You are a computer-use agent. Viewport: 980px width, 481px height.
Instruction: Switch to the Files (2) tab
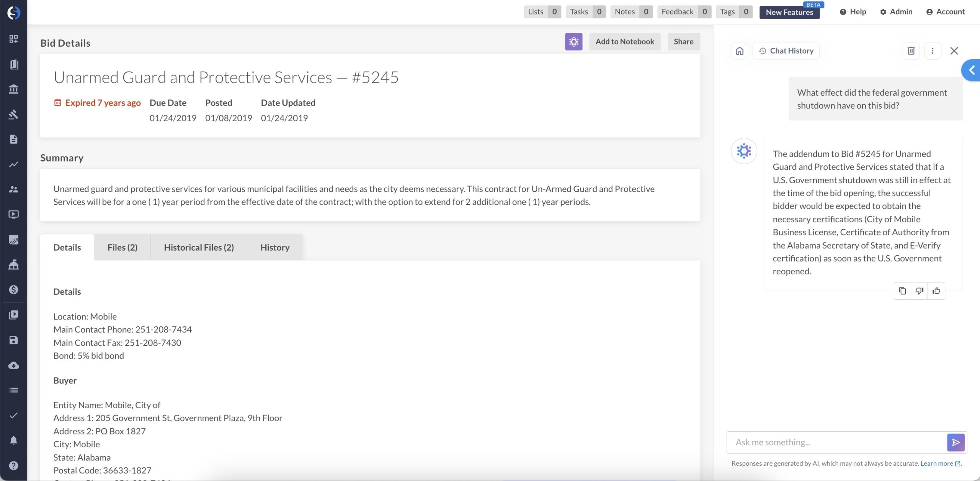[x=122, y=248]
